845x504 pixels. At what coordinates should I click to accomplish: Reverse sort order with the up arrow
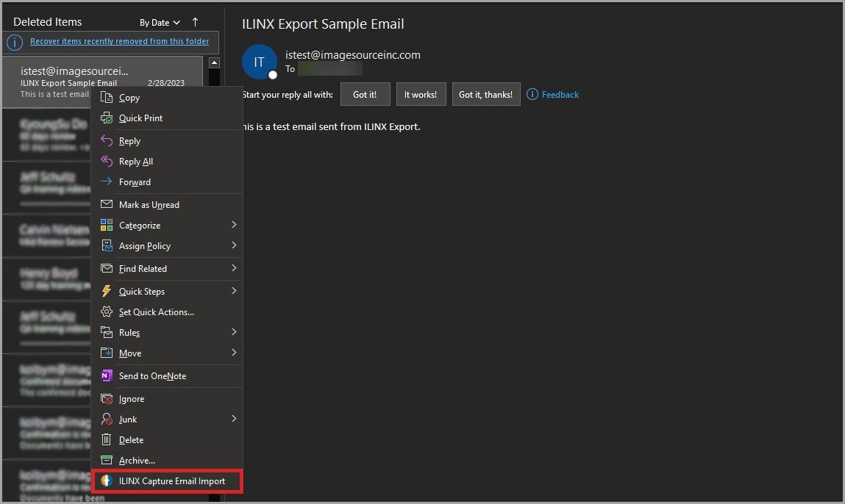click(195, 22)
